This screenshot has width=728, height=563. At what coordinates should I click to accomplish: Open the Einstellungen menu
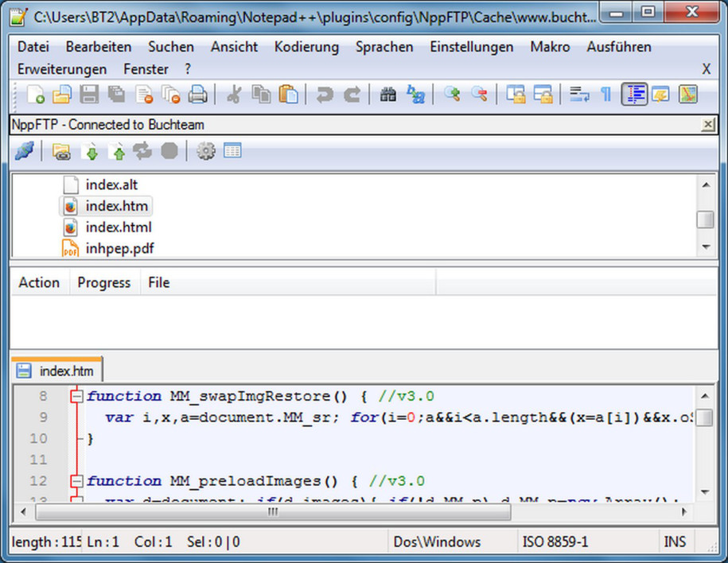click(x=472, y=47)
